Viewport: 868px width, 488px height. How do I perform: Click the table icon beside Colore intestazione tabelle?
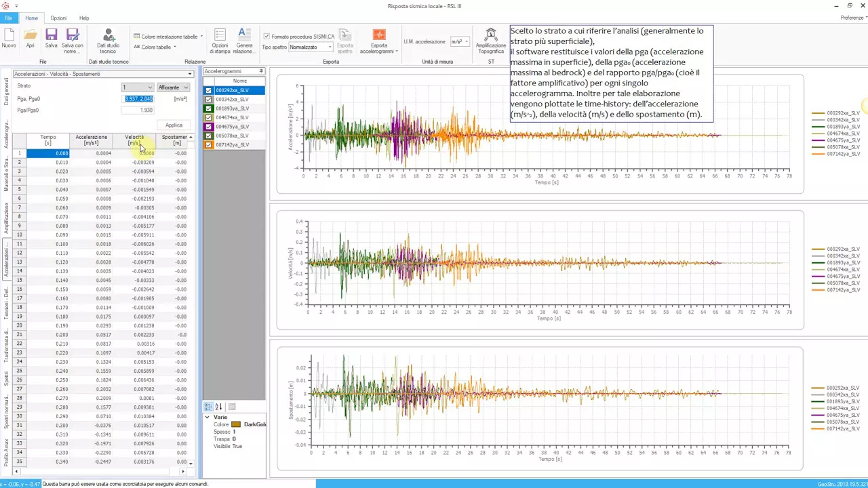136,37
